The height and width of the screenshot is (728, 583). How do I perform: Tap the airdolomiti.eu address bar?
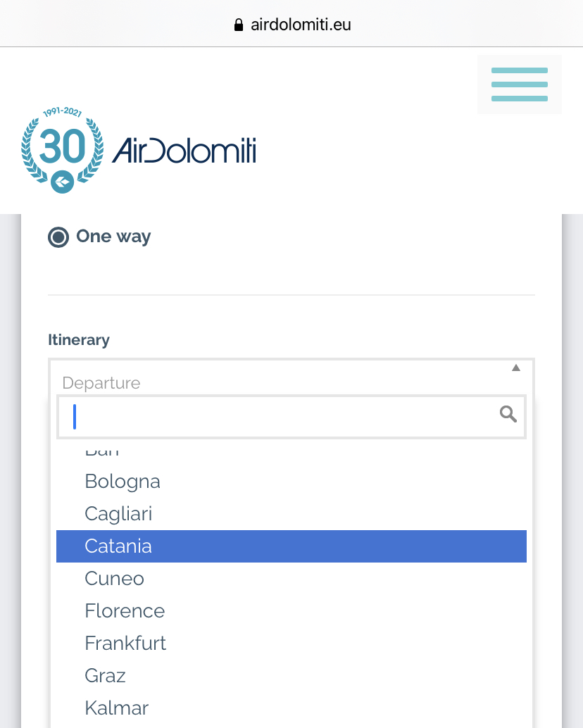click(291, 25)
